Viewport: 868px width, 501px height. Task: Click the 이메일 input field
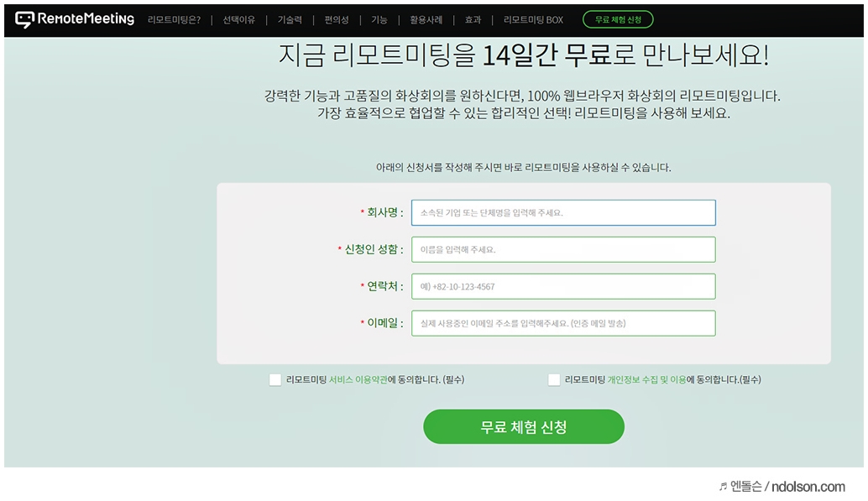[563, 323]
